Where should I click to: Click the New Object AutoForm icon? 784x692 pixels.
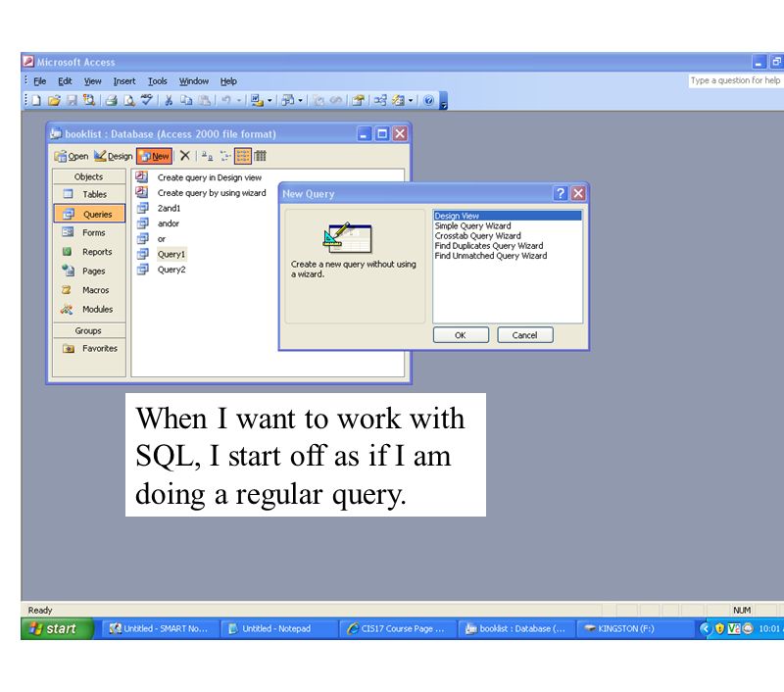399,101
